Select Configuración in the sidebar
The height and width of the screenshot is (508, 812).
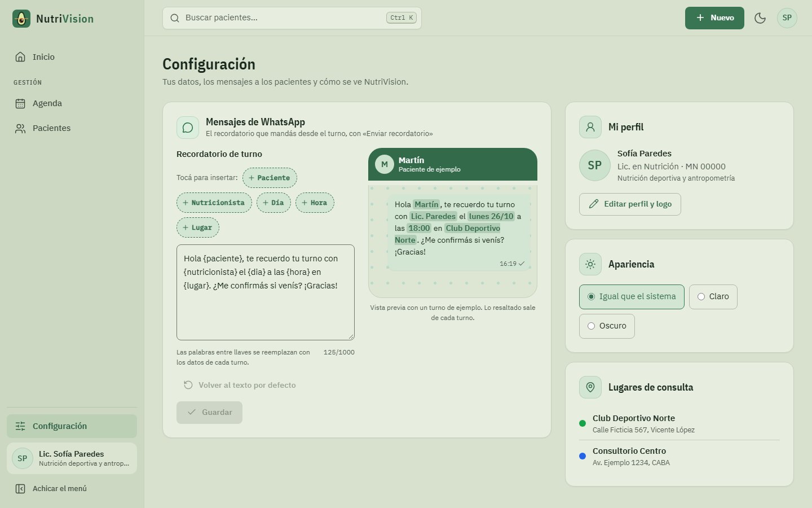72,426
